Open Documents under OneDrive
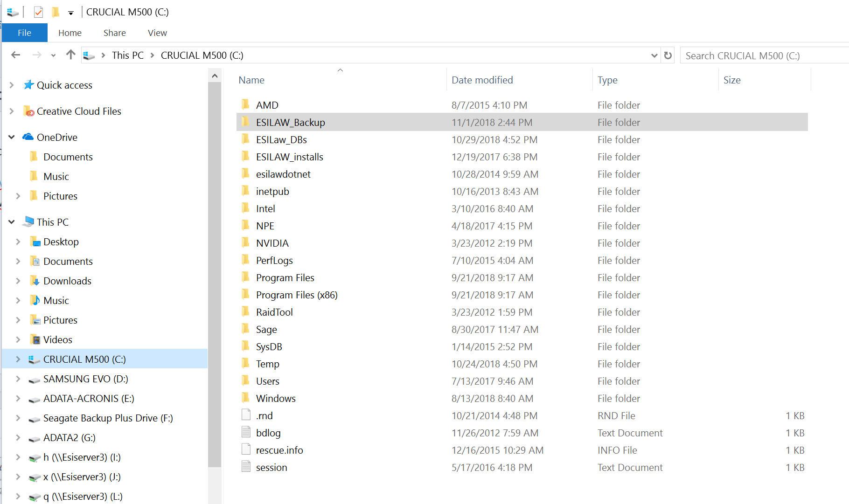 [x=68, y=157]
